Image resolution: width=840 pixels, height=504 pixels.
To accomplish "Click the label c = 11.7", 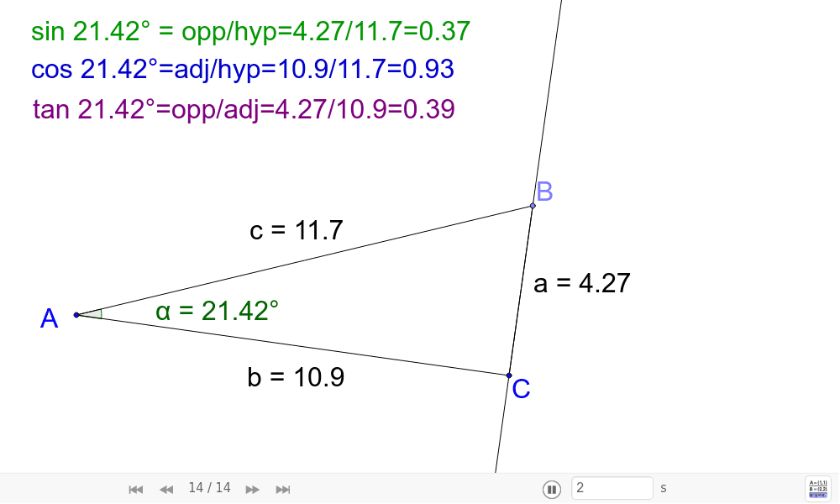I will pyautogui.click(x=297, y=230).
